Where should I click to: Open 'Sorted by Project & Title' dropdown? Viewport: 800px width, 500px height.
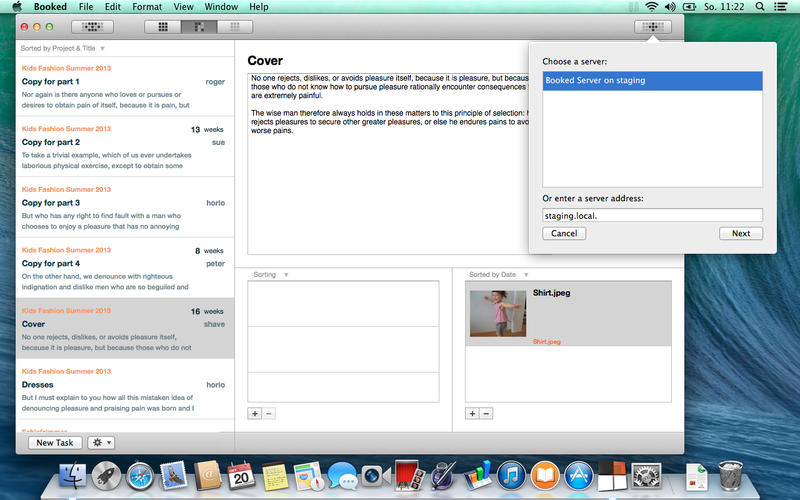[x=62, y=48]
